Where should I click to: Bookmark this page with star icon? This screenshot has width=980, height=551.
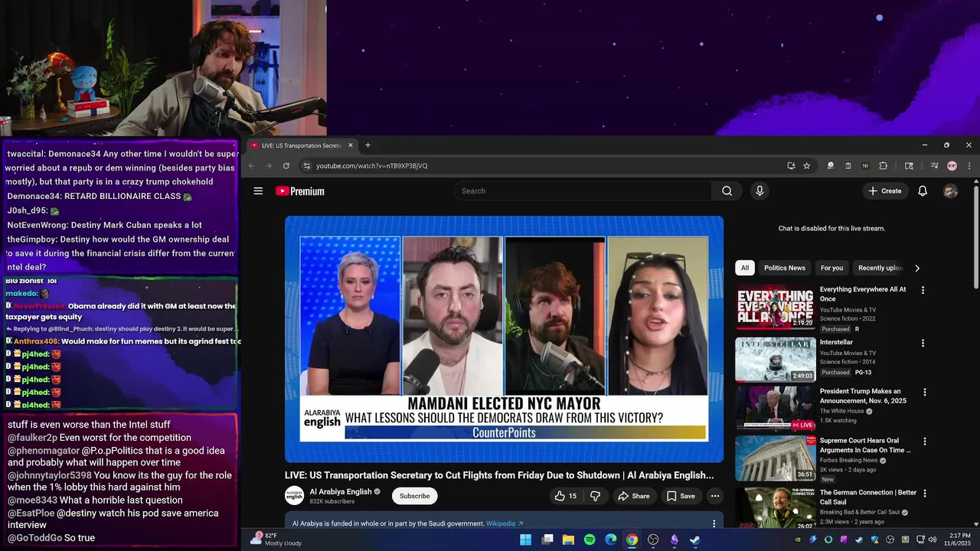pyautogui.click(x=806, y=166)
